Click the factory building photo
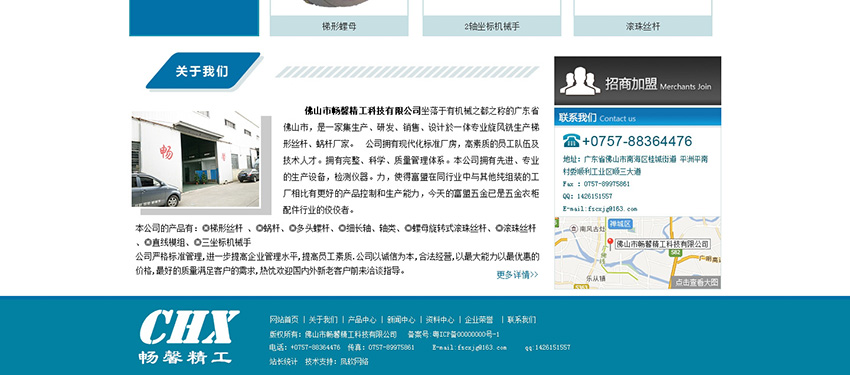 click(x=196, y=159)
